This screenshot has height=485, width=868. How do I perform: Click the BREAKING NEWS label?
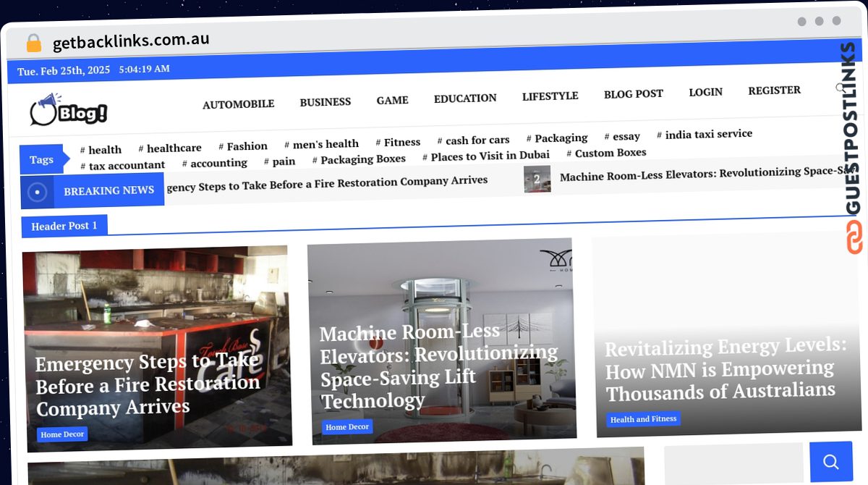click(x=109, y=190)
